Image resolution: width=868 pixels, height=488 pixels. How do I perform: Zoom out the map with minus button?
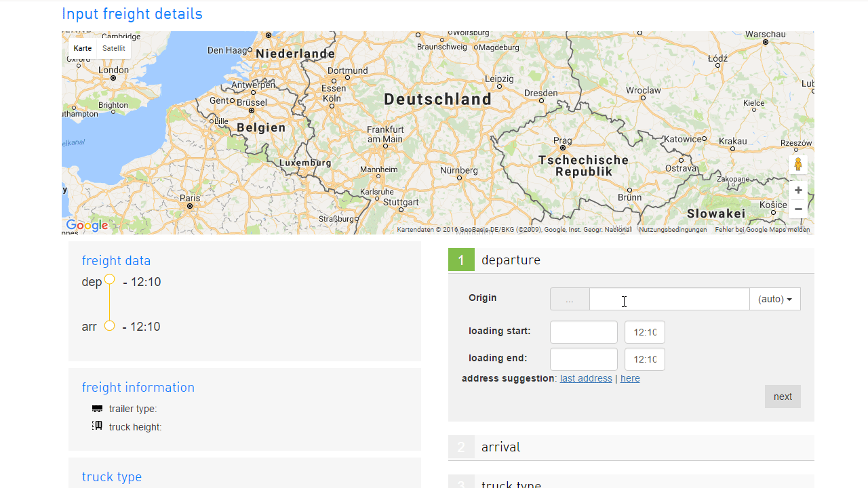tap(798, 209)
